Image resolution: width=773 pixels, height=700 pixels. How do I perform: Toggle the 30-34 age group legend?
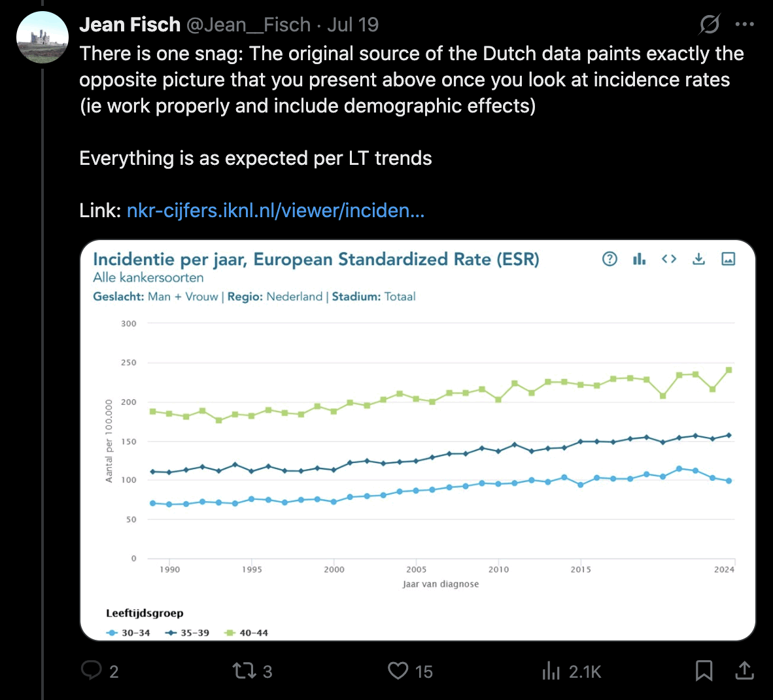(x=128, y=633)
